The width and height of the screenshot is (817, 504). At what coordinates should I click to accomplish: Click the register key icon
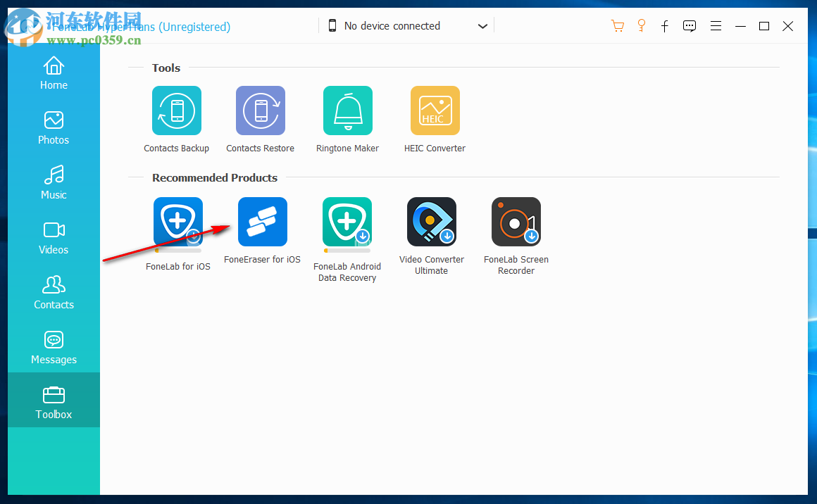642,25
